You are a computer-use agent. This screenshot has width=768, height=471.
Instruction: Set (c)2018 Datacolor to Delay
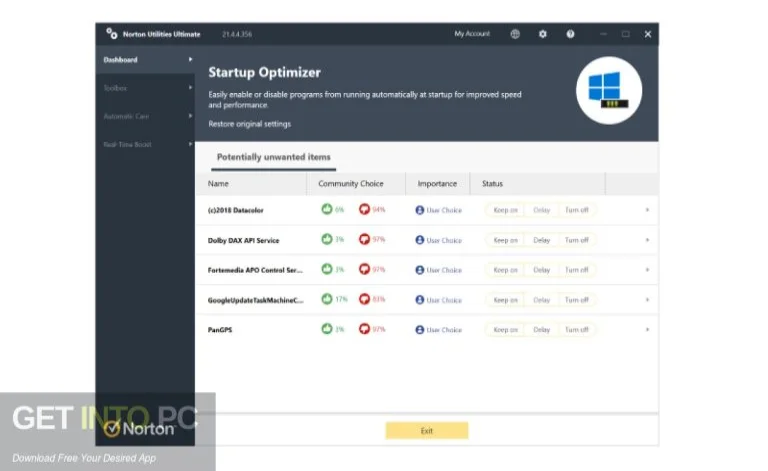pyautogui.click(x=541, y=210)
